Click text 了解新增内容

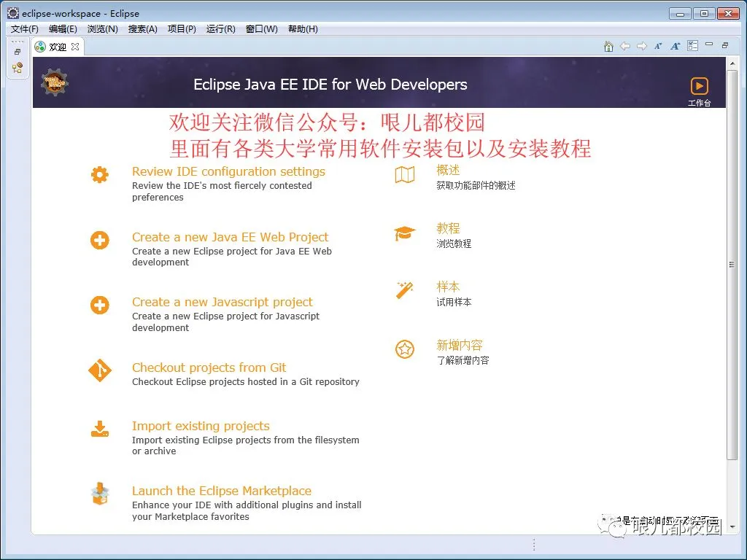coord(462,360)
